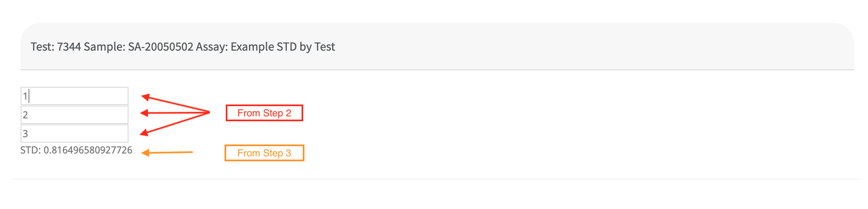The image size is (868, 209).
Task: Focus the input field containing 2
Action: click(75, 115)
